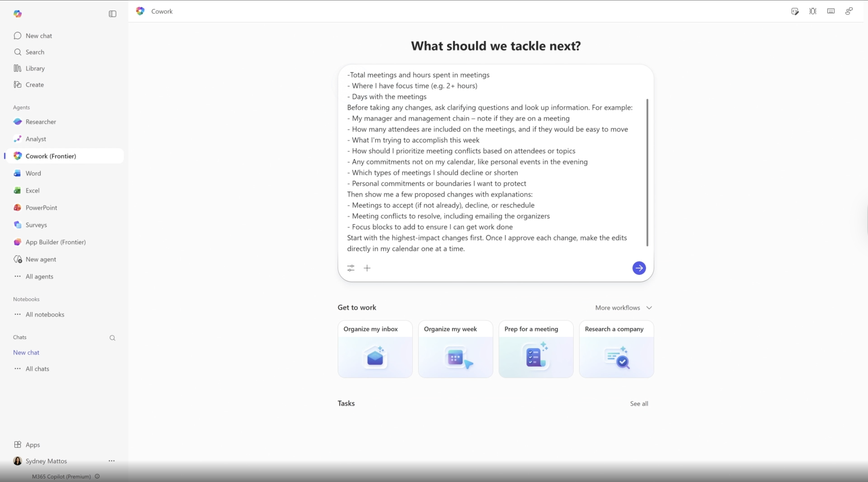Viewport: 868px width, 482px height.
Task: Open options for Sydney Mattos
Action: 112,461
